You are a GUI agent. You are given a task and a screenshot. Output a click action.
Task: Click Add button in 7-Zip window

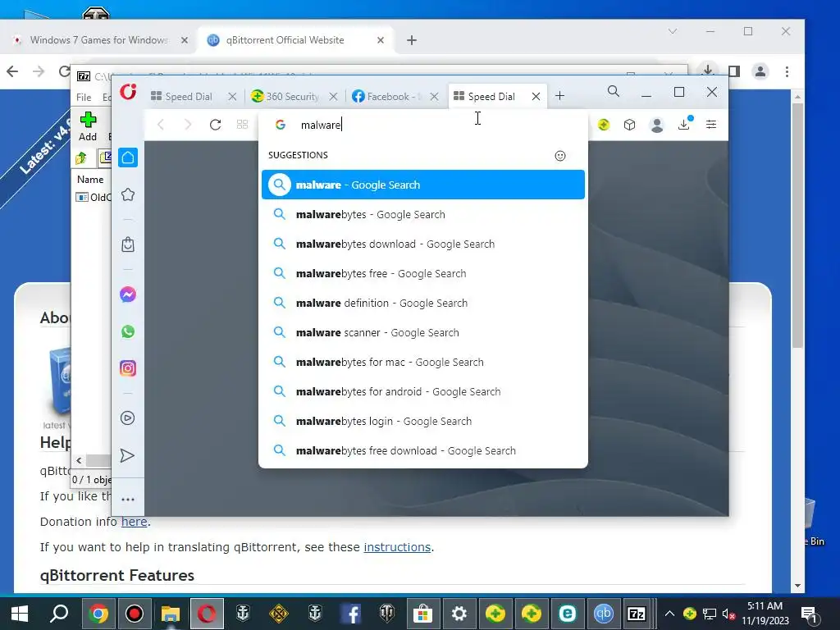pos(88,127)
